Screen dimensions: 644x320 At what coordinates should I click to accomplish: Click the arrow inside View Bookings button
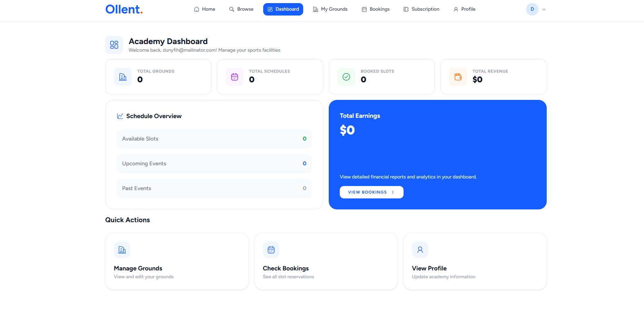click(x=393, y=192)
